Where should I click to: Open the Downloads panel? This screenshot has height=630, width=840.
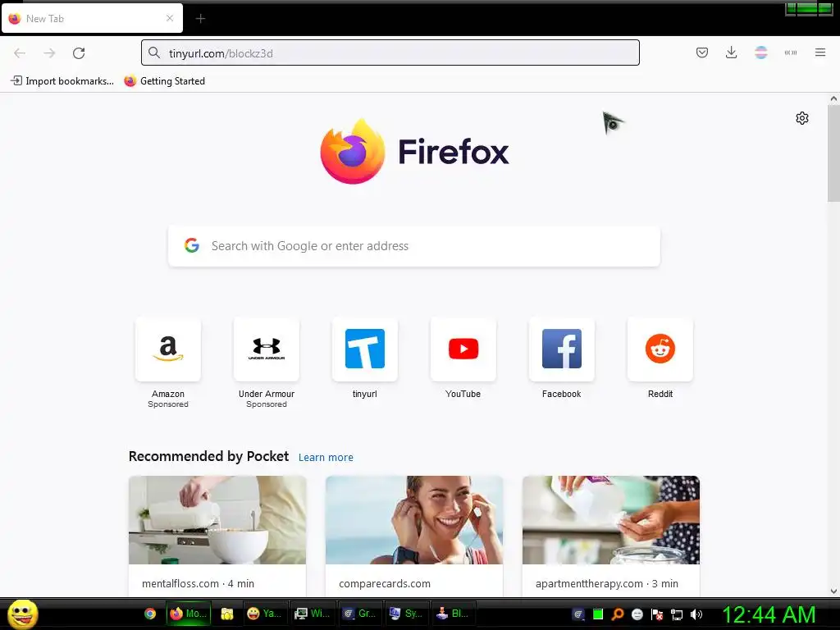731,52
